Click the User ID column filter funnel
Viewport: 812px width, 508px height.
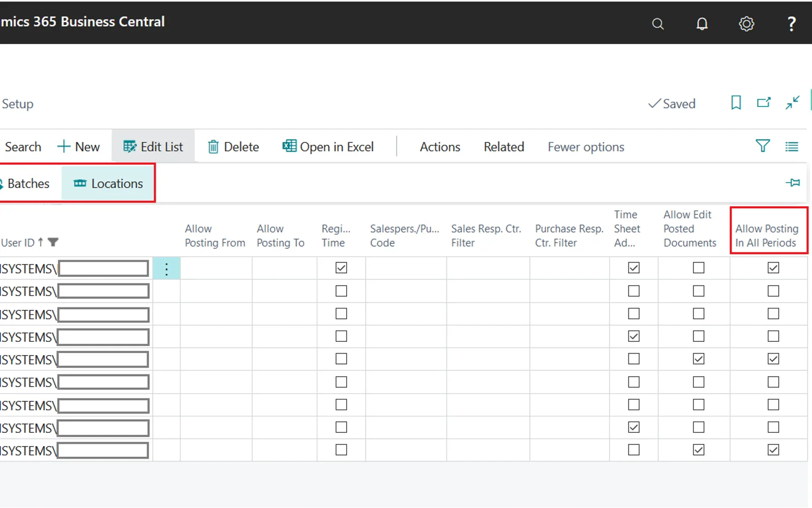(53, 242)
